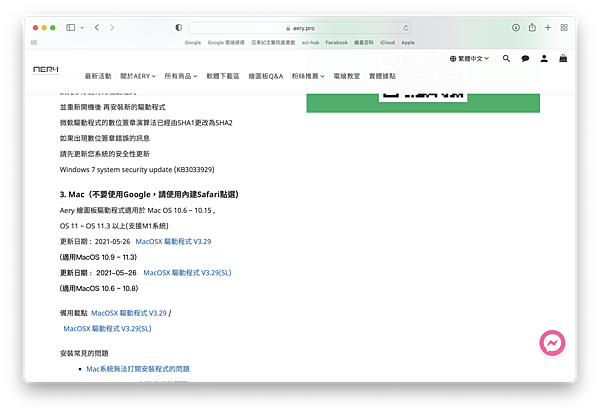Viewport: 600px width, 414px height.
Task: Open the favorites grid icon
Action: point(34,42)
